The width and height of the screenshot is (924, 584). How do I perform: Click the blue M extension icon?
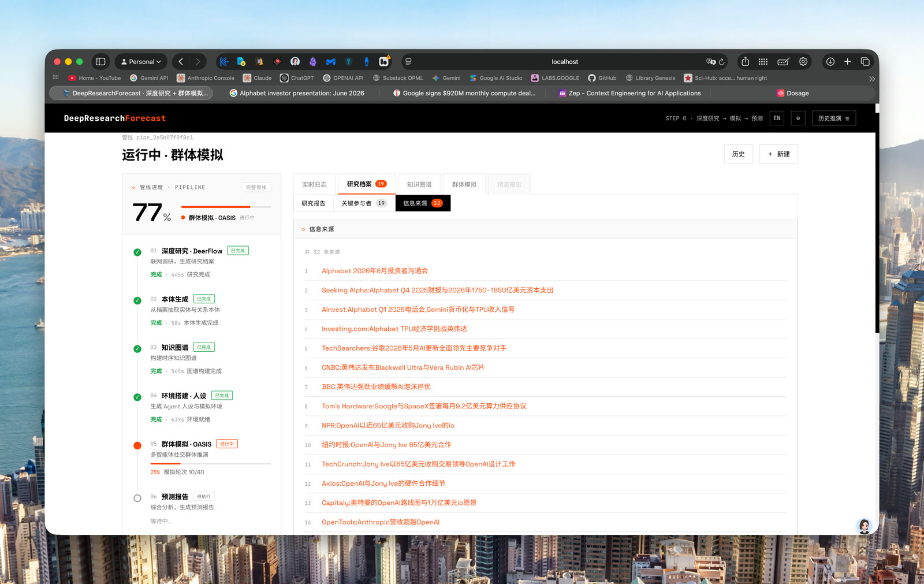[x=331, y=61]
